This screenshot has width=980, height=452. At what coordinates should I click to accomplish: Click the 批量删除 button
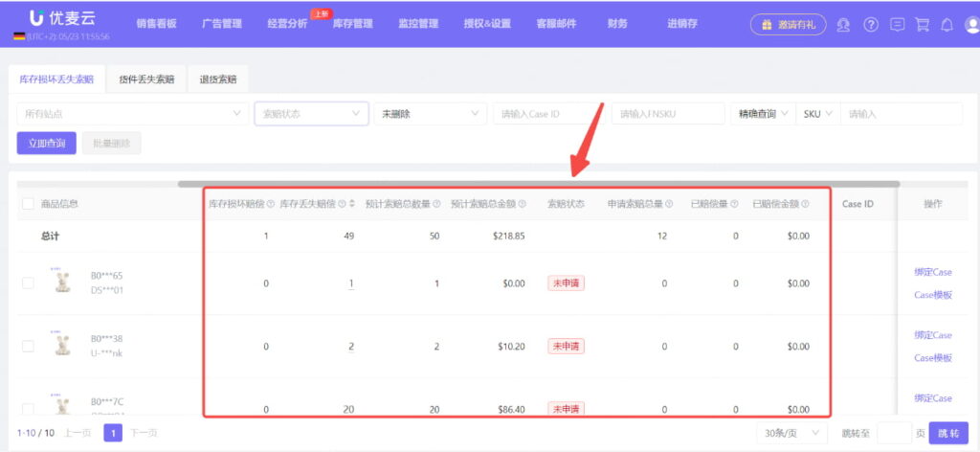[x=111, y=143]
